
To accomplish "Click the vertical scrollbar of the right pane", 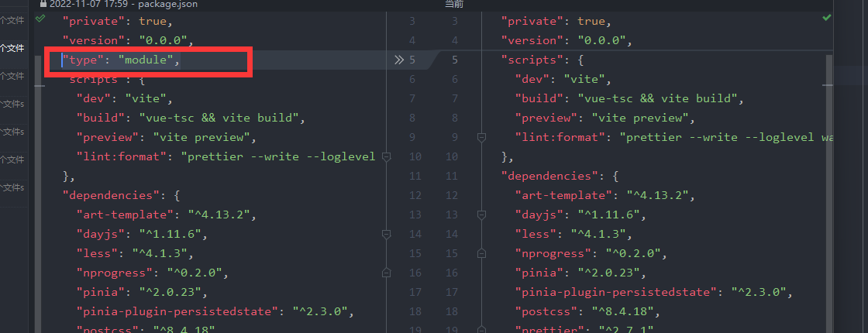I will pos(828,155).
